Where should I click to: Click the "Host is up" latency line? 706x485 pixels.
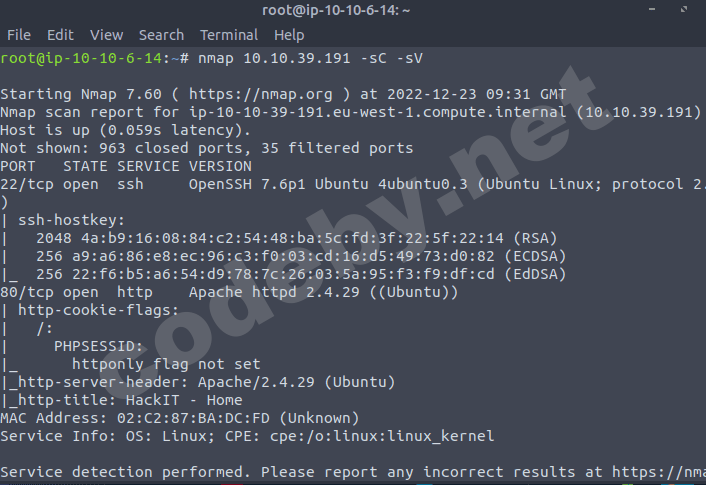[x=126, y=130]
